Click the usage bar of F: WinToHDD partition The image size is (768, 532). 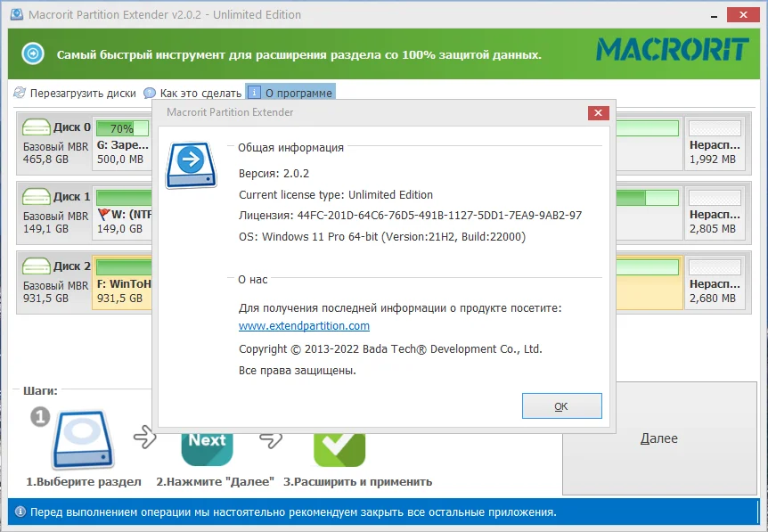tap(124, 267)
